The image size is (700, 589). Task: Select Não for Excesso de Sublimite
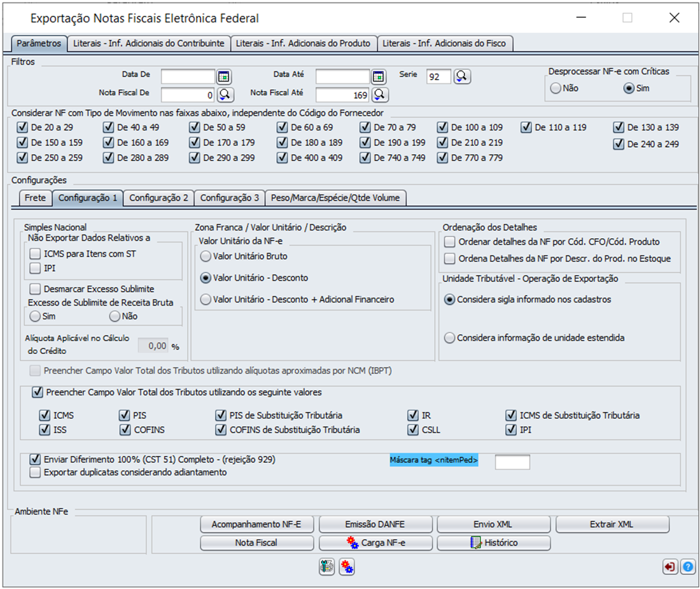[115, 316]
